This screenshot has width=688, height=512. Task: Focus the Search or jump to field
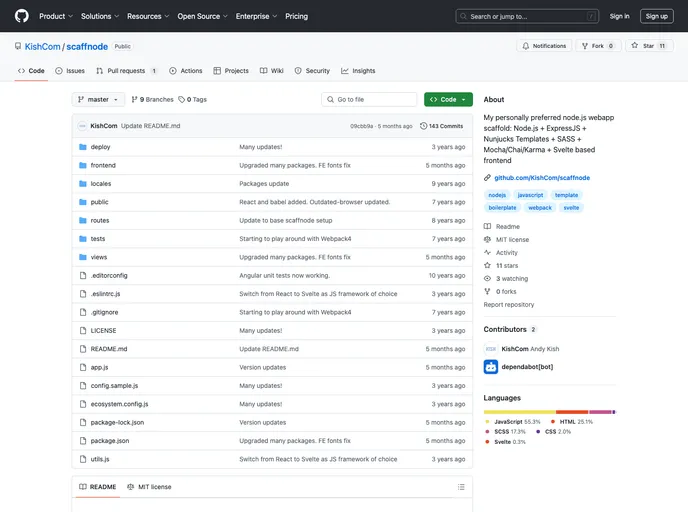tap(527, 16)
